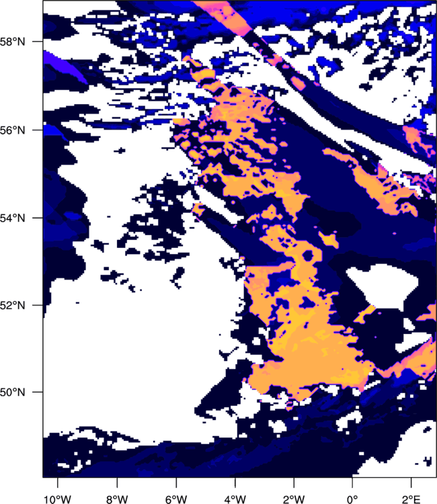Click the 0° longitude label
Screen dimensions: 437x504
point(352,499)
